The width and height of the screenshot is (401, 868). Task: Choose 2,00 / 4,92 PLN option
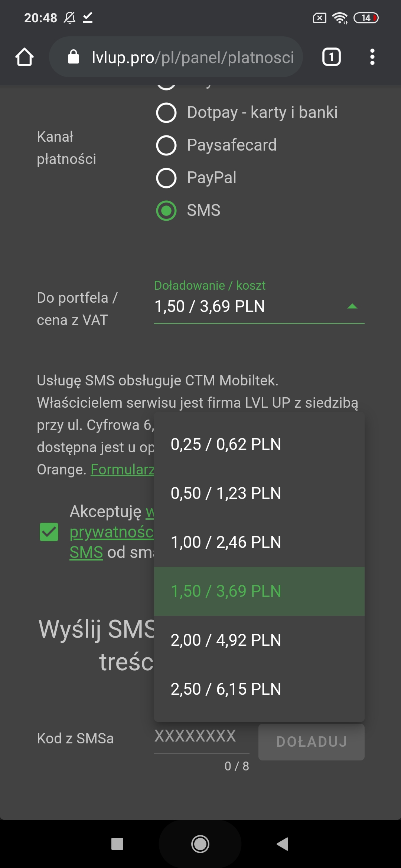pyautogui.click(x=226, y=640)
